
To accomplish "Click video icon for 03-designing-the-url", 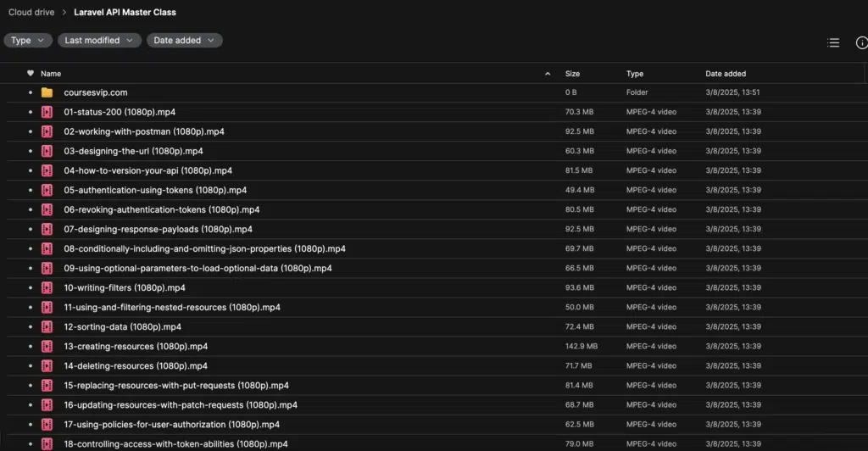I will click(x=47, y=151).
